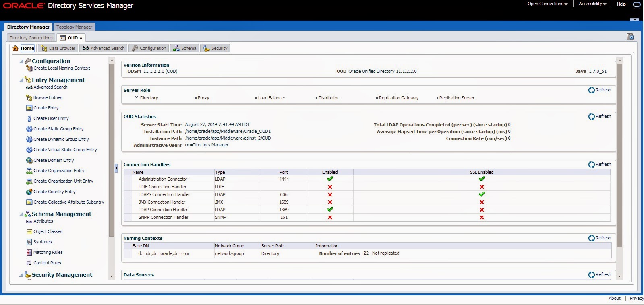Refresh the OUD Statistics section
The image size is (644, 305).
pyautogui.click(x=600, y=117)
